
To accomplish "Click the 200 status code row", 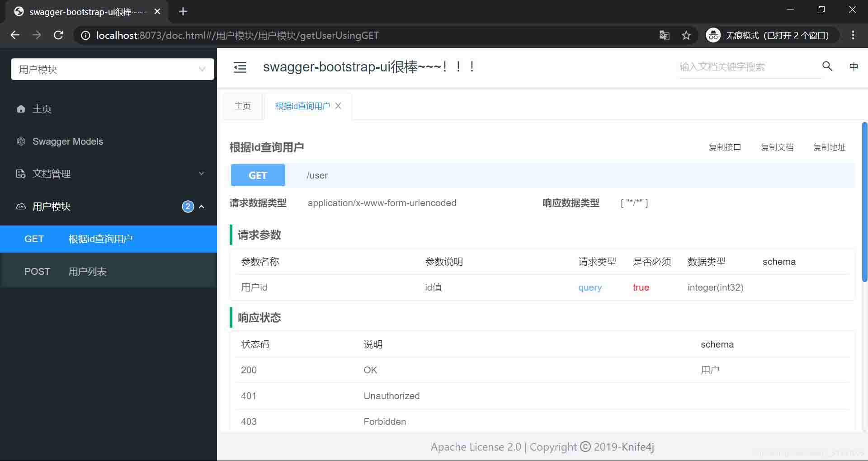I will pyautogui.click(x=542, y=370).
